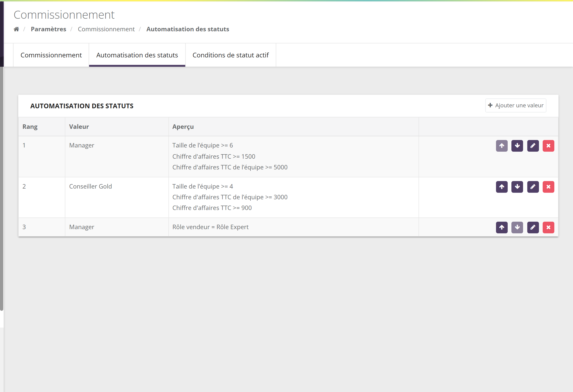Edit the rank 3 Rôle Expert rule
Image resolution: width=573 pixels, height=392 pixels.
tap(533, 227)
